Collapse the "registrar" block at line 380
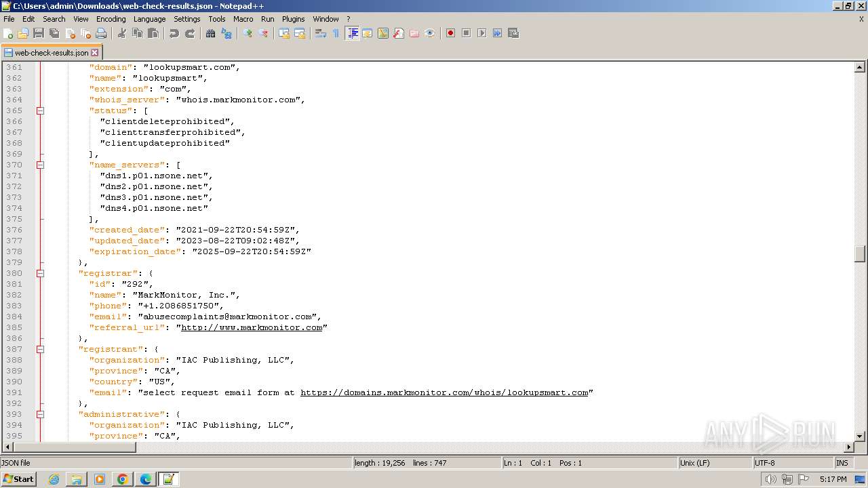Viewport: 868px width, 488px height. (x=40, y=273)
